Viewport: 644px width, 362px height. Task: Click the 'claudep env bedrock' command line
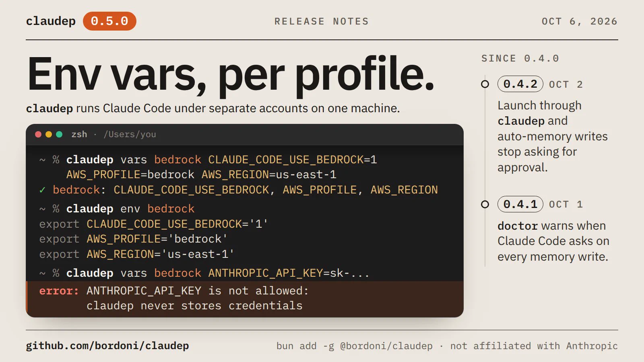click(x=117, y=209)
